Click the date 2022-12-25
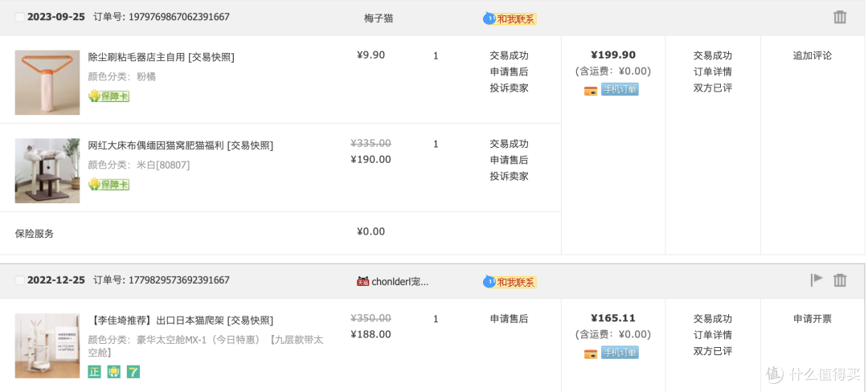The width and height of the screenshot is (868, 392). coord(56,280)
